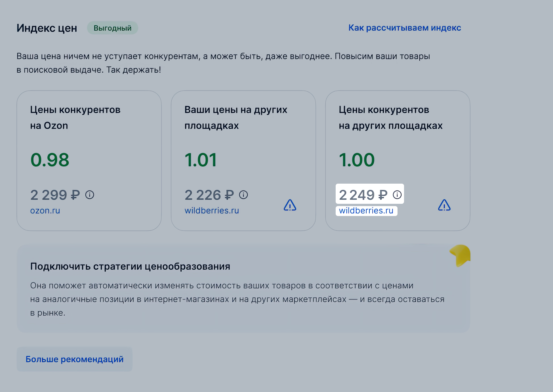The width and height of the screenshot is (553, 392).
Task: Click the 1.01 index value
Action: click(201, 160)
